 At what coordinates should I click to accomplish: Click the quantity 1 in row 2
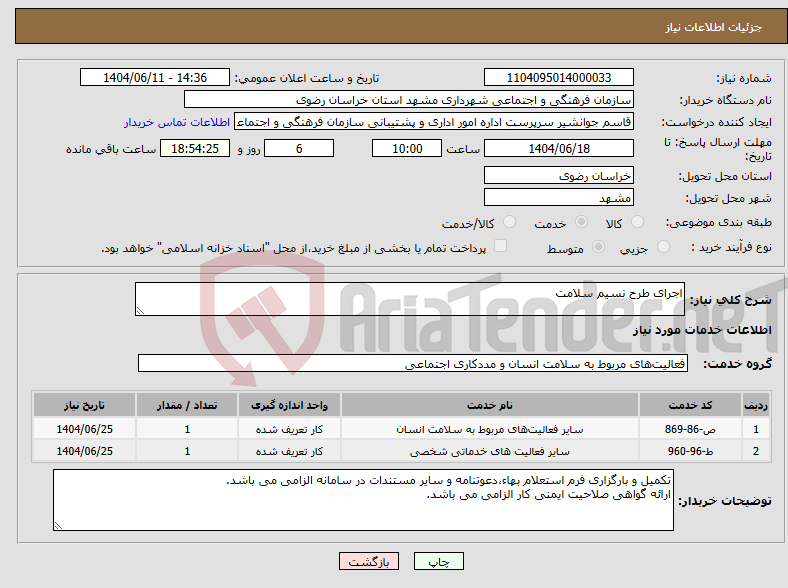(x=187, y=451)
